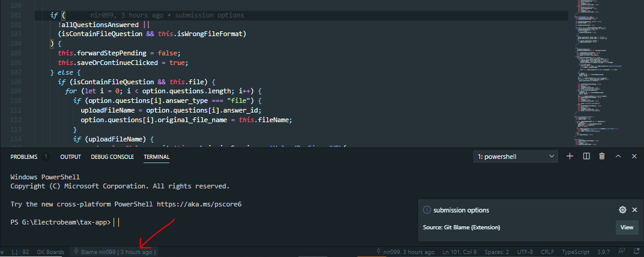Click inline blame text 'submission options' on line 101
The height and width of the screenshot is (257, 644).
pyautogui.click(x=210, y=15)
